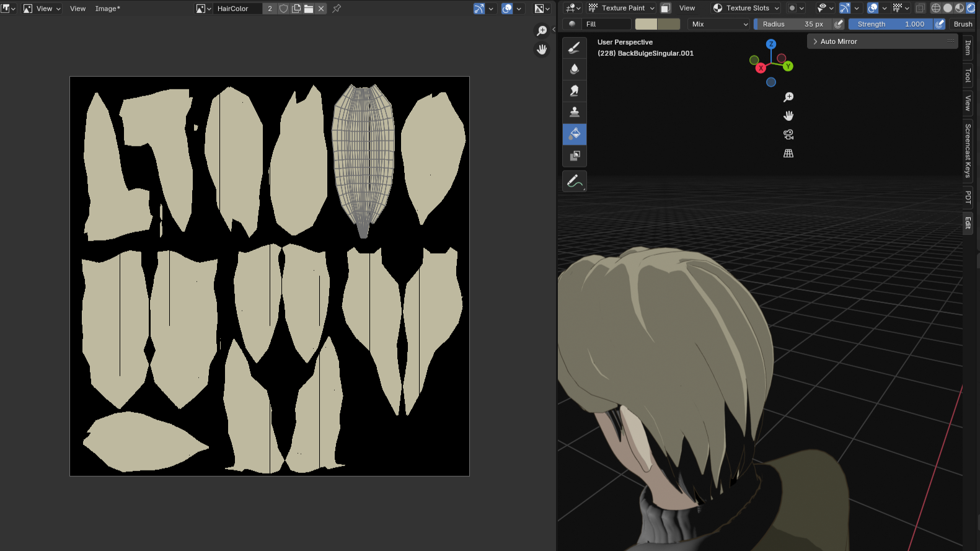Toggle paint mask face selection icon

665,8
